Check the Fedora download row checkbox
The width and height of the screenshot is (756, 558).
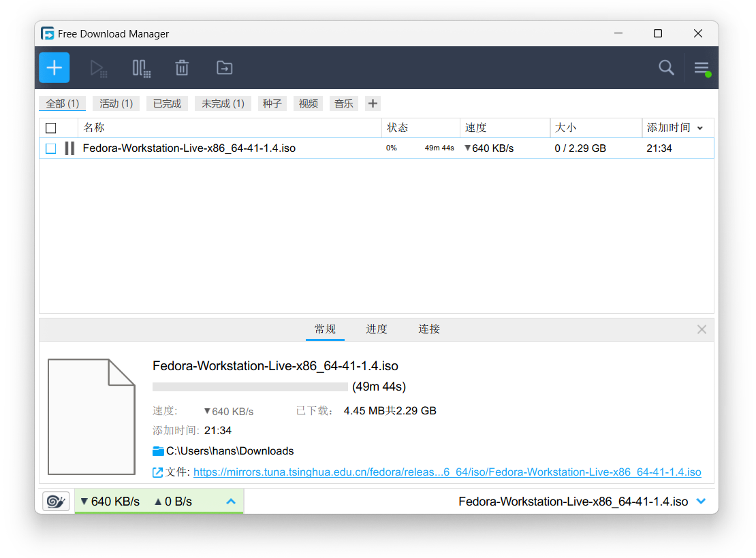(50, 148)
